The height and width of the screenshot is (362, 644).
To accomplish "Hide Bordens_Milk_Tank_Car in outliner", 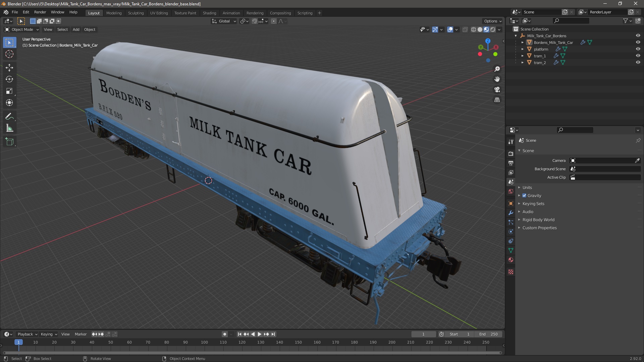I will tap(638, 42).
